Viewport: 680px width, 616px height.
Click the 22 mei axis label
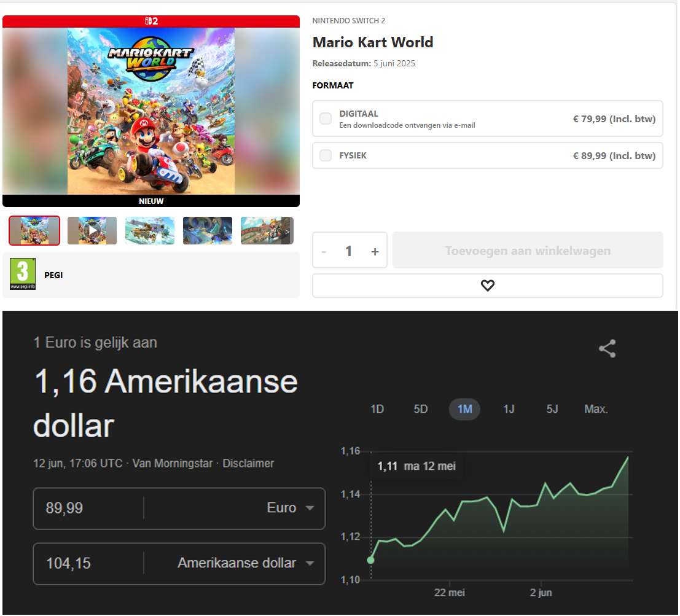point(449,593)
